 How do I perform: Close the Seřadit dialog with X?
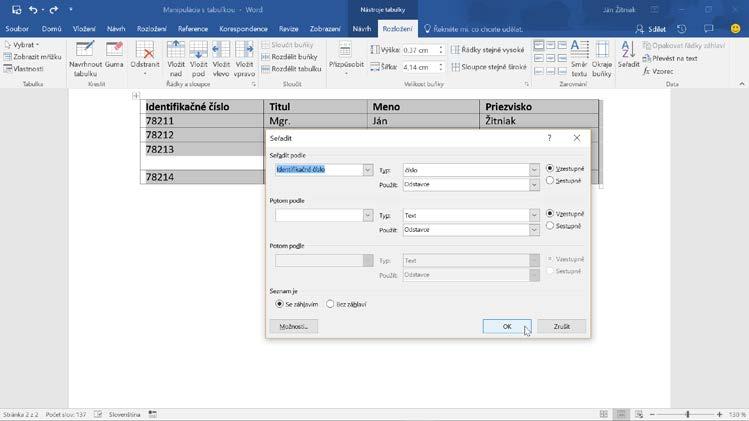(577, 138)
